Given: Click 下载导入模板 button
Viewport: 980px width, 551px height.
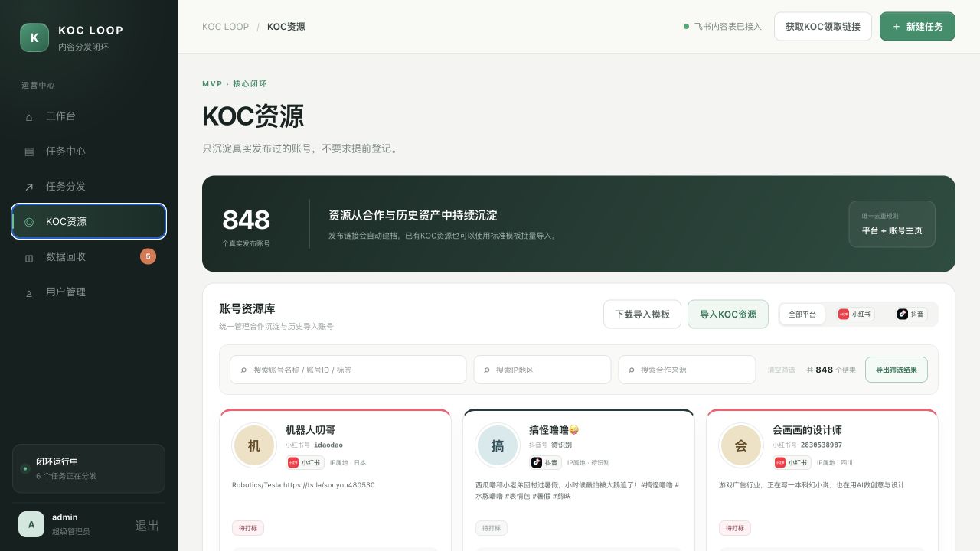Looking at the screenshot, I should pos(642,315).
